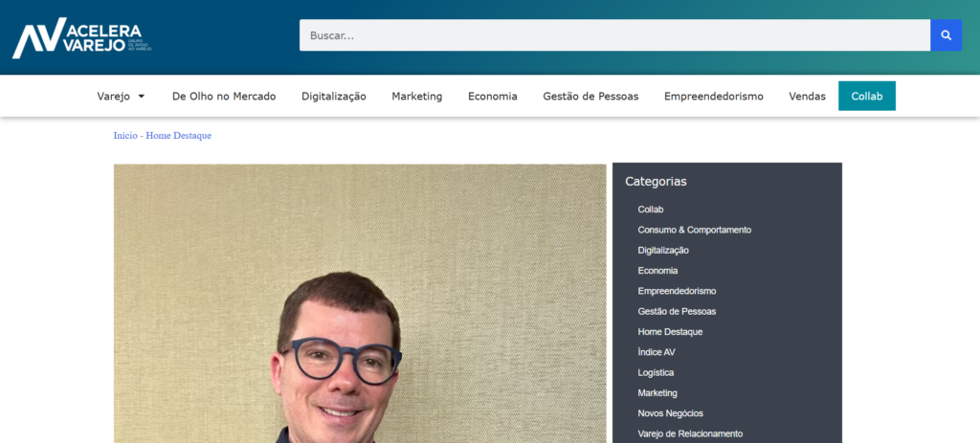Open Empreendedorismo from the top menu
The image size is (980, 443).
coord(713,97)
